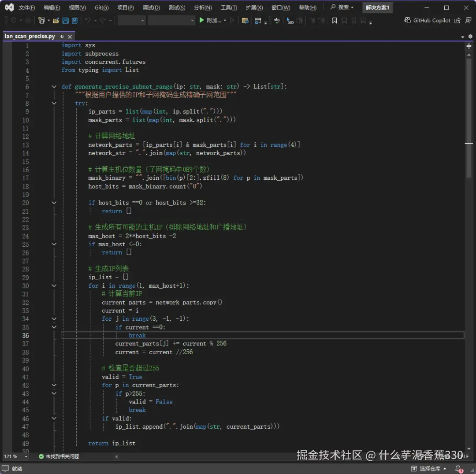Pin the lan_scan_precise.py tab
This screenshot has height=474, width=476.
[62, 37]
